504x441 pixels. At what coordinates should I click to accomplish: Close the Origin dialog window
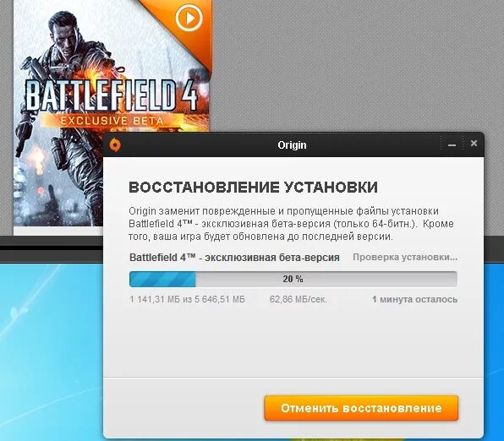(x=474, y=144)
